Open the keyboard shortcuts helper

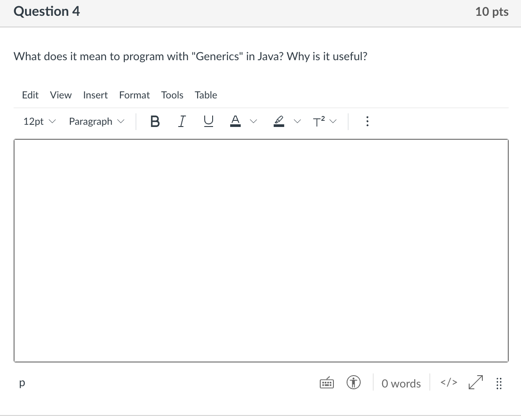pyautogui.click(x=327, y=383)
